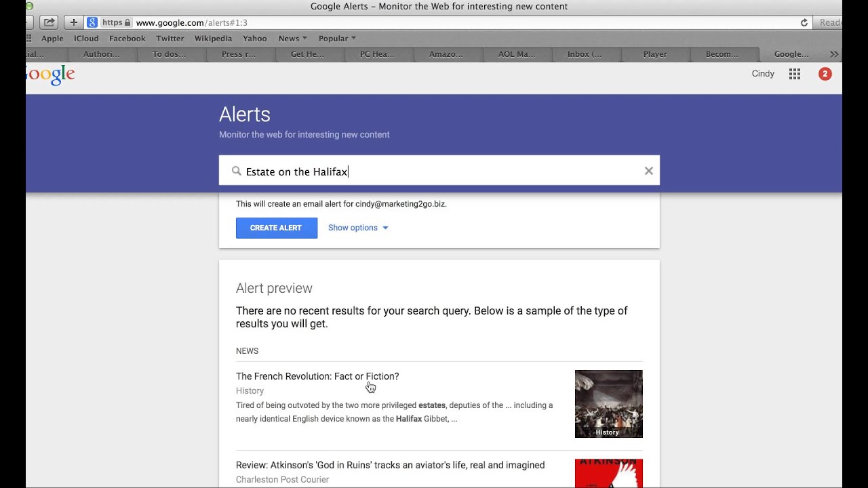Click the reload page icon
Viewport: 868px width, 488px height.
click(804, 22)
